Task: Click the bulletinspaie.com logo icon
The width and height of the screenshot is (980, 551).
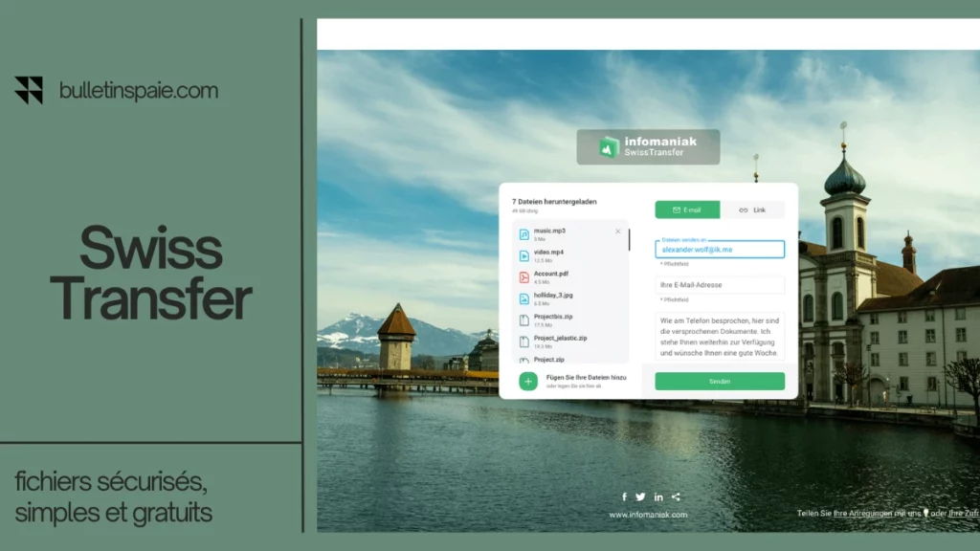Action: pos(29,90)
